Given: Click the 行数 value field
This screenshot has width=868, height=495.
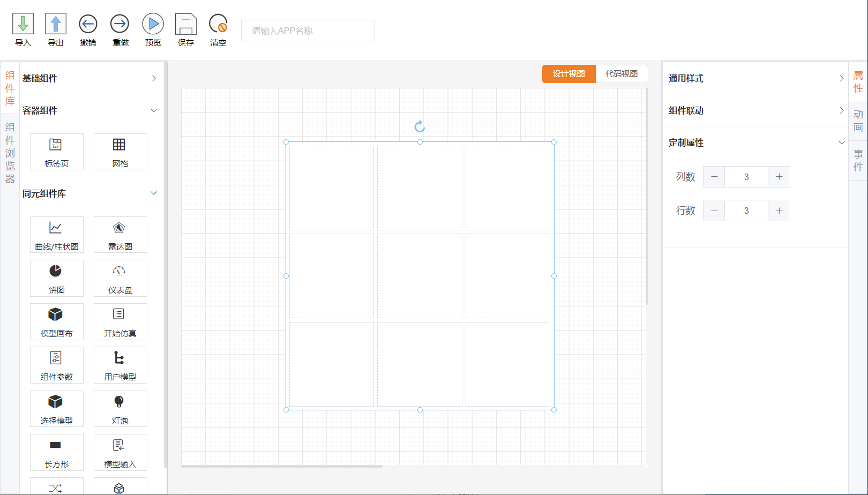Looking at the screenshot, I should [x=746, y=211].
